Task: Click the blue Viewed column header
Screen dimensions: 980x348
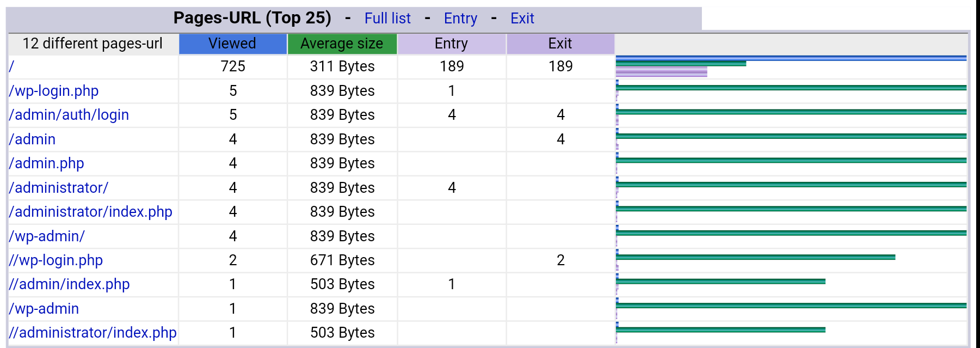Action: pyautogui.click(x=232, y=44)
